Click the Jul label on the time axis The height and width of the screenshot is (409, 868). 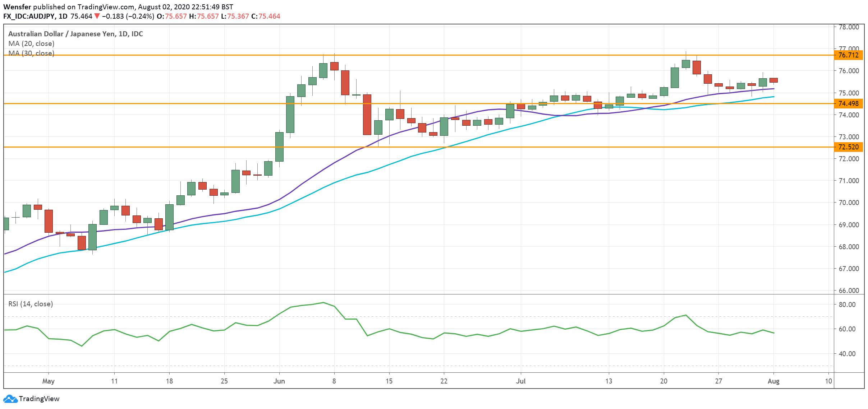tap(520, 381)
